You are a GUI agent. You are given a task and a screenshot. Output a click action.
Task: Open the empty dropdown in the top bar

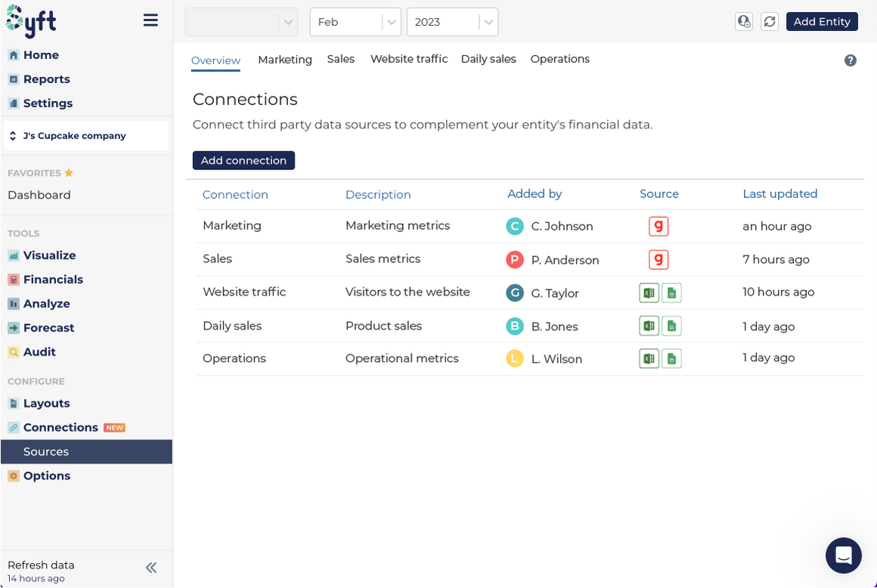point(242,23)
